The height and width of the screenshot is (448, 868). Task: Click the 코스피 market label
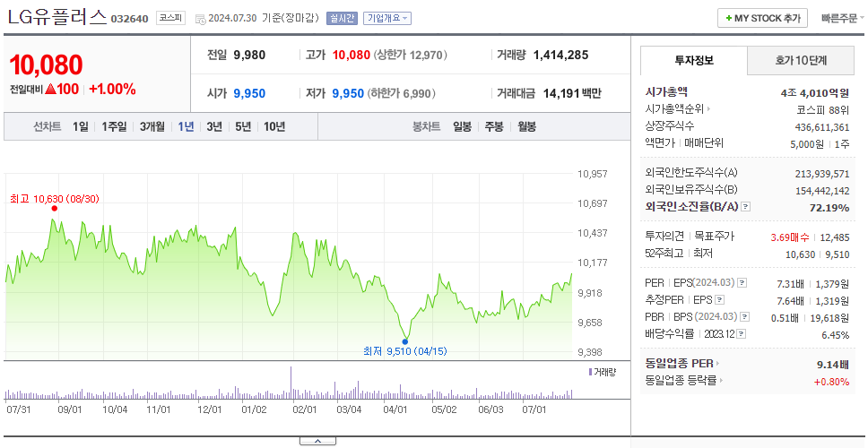tap(170, 18)
